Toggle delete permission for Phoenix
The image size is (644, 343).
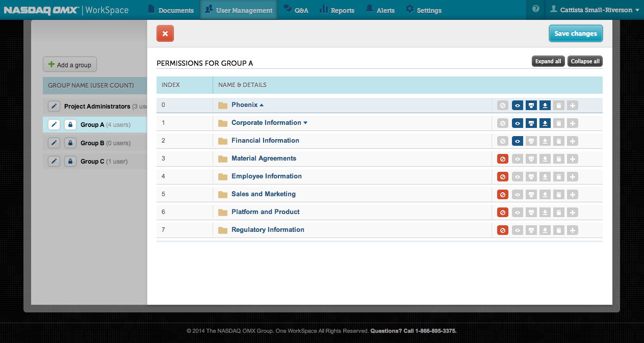(559, 105)
